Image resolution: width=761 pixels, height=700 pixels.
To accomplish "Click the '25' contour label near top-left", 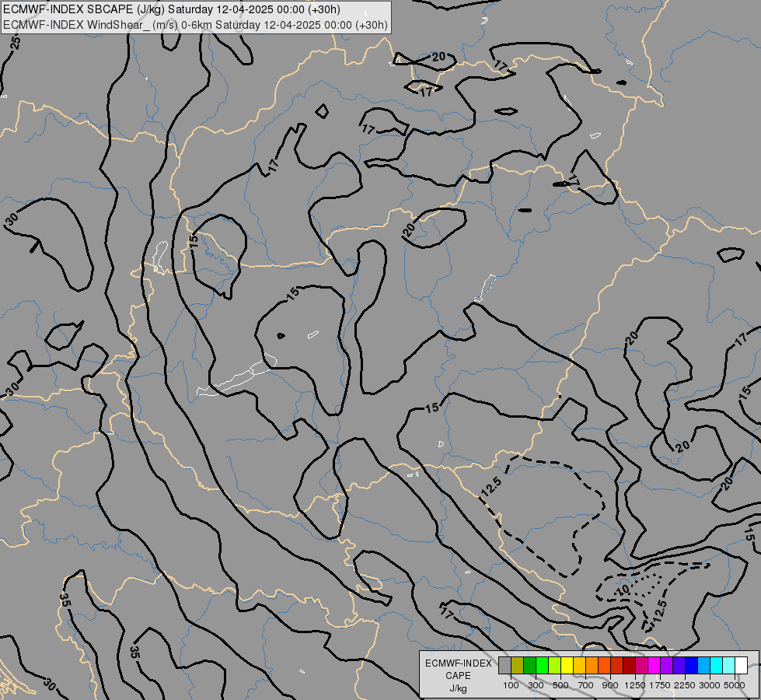I will pos(16,43).
